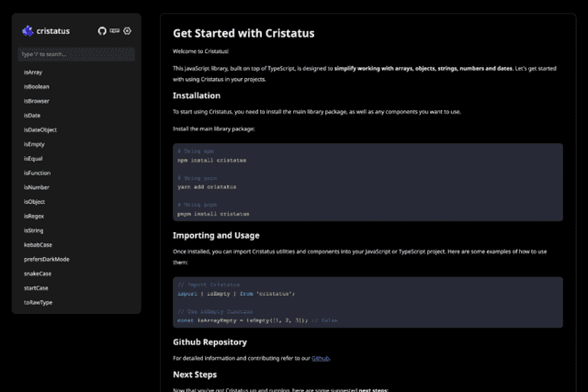Viewport: 588px width, 392px height.
Task: Select kebabCase from the function list
Action: coord(38,245)
